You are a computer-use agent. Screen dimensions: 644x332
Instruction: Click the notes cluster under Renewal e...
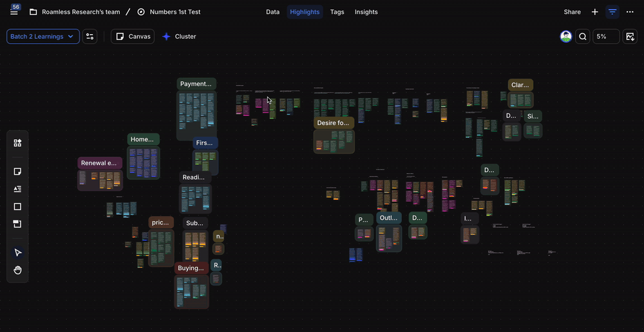100,181
